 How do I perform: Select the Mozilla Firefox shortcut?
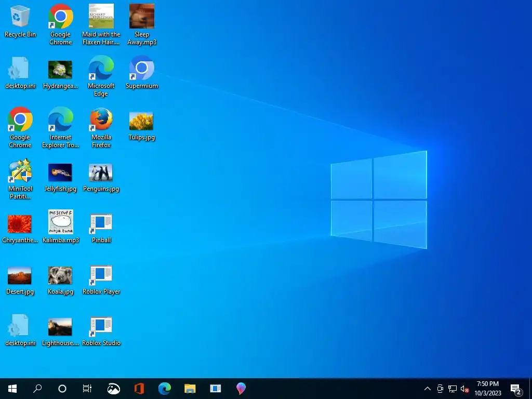pyautogui.click(x=101, y=128)
